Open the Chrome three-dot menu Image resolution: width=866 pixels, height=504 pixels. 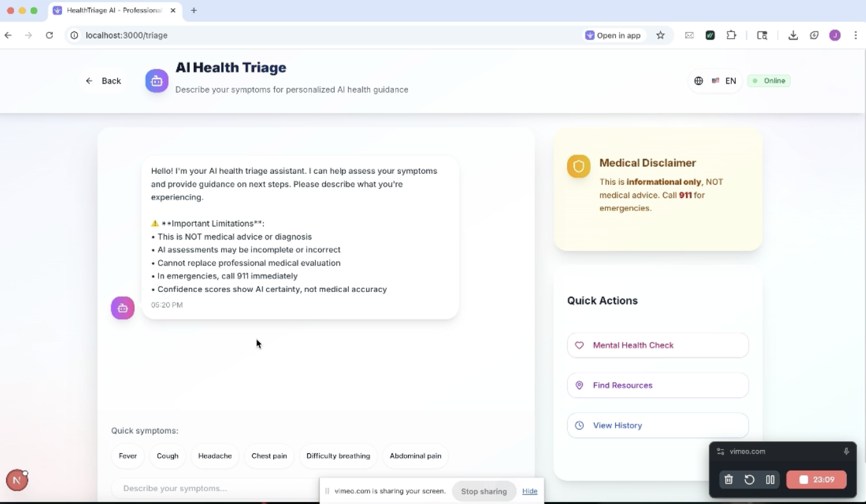856,35
